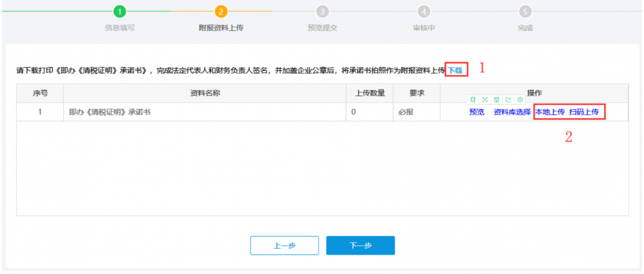Click step 4 circle 审核中

point(424,12)
